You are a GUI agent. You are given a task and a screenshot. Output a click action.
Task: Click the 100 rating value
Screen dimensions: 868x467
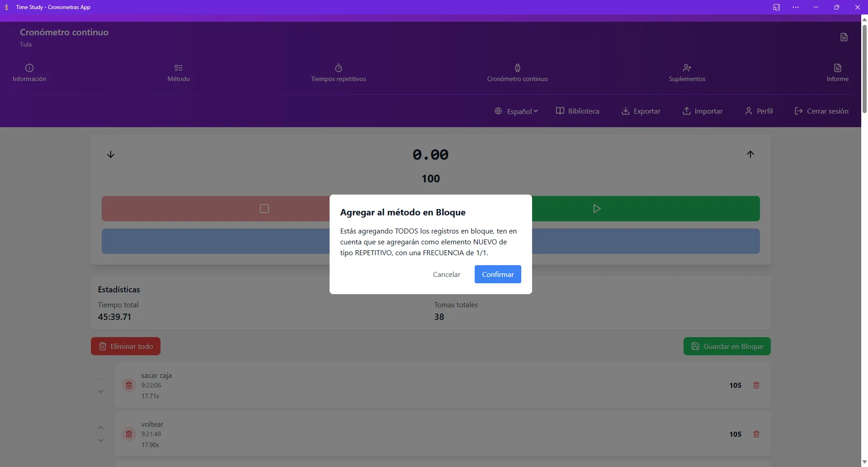pos(431,179)
